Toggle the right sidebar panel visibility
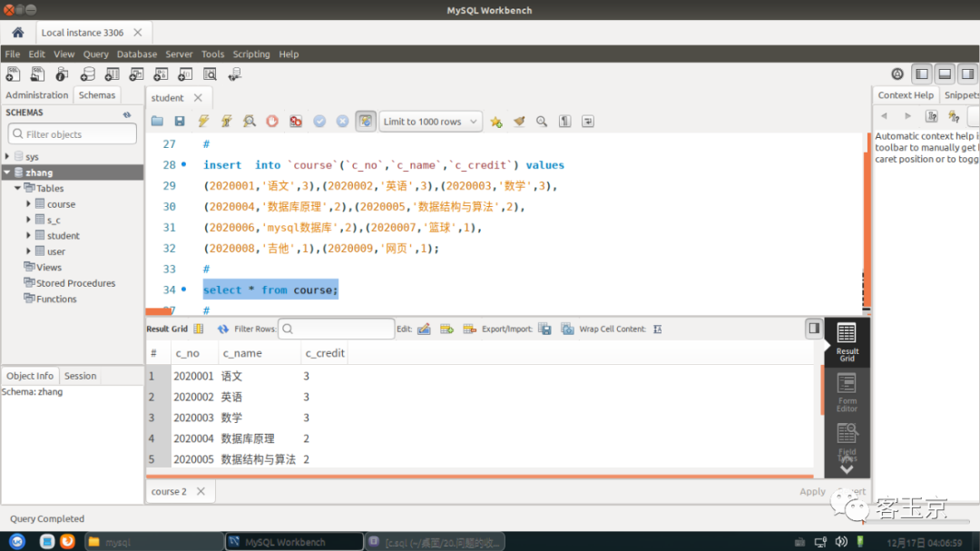Image resolution: width=980 pixels, height=551 pixels. click(x=967, y=74)
